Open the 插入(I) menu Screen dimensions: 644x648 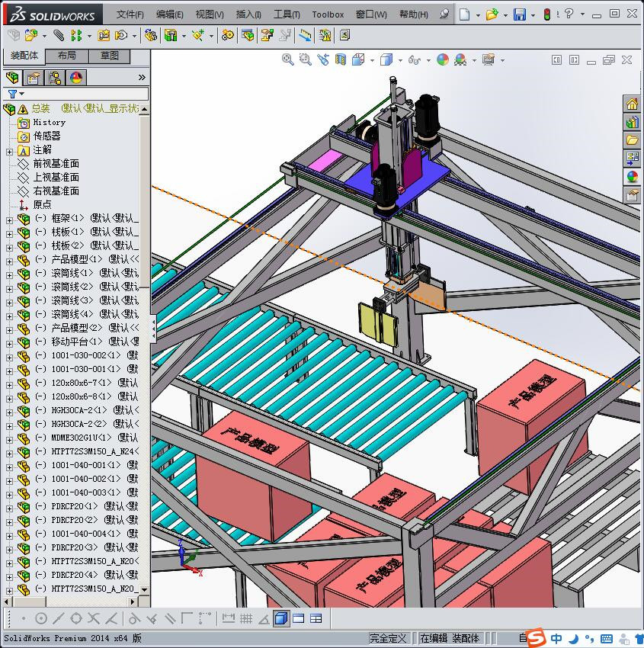[248, 14]
